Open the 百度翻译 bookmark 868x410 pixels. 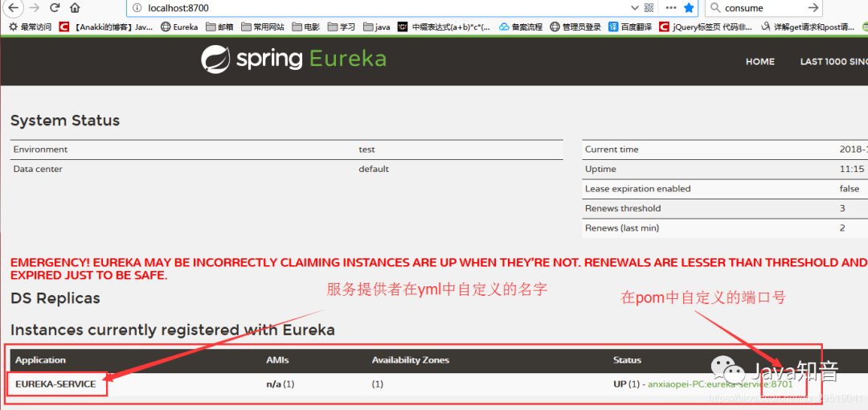point(630,27)
